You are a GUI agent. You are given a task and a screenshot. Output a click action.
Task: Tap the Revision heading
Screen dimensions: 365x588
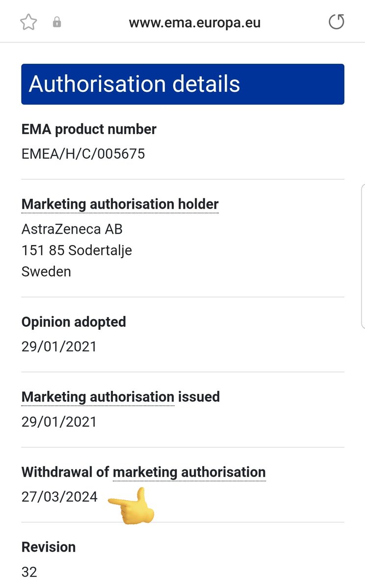coord(49,547)
